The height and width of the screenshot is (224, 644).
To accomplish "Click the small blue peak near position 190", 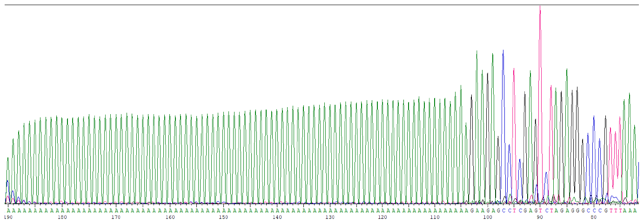I will [x=7, y=182].
